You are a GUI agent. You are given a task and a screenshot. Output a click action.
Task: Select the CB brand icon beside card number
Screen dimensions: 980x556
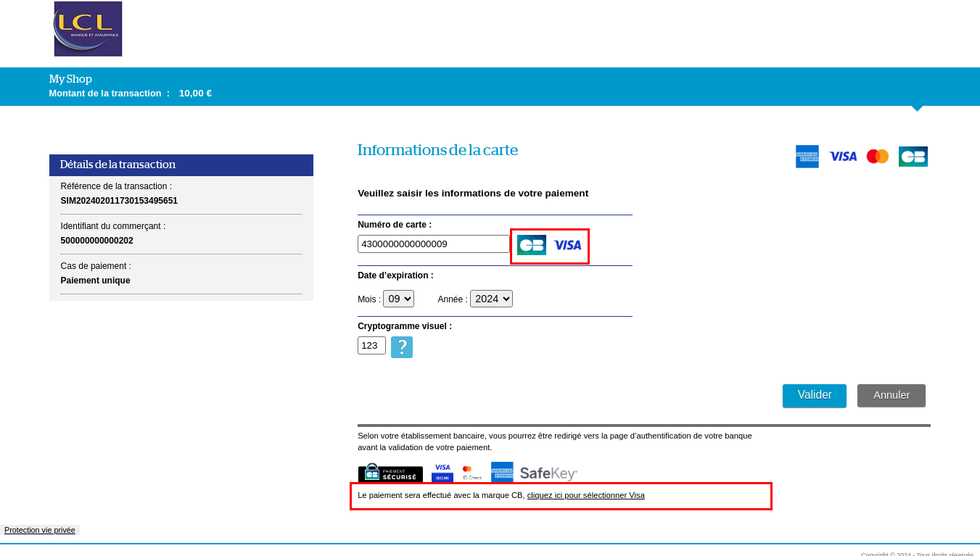click(x=532, y=245)
